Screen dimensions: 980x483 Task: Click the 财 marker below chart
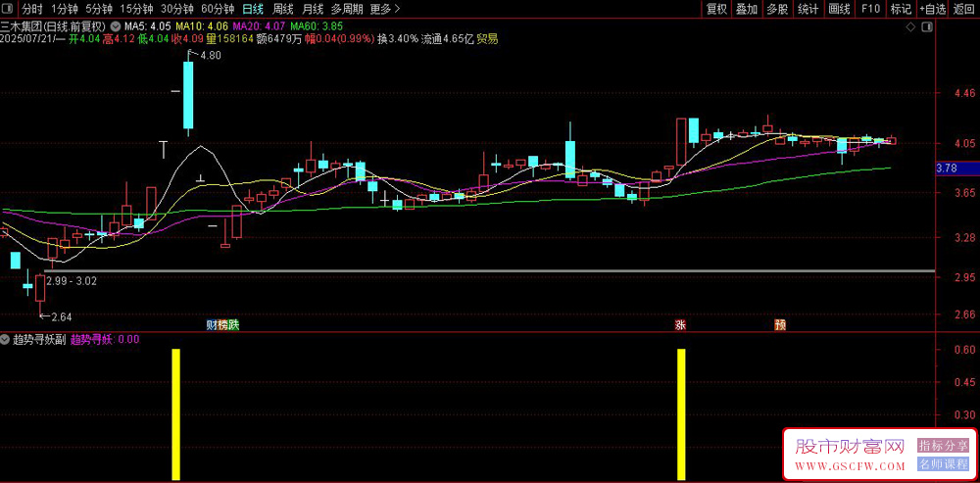(212, 325)
